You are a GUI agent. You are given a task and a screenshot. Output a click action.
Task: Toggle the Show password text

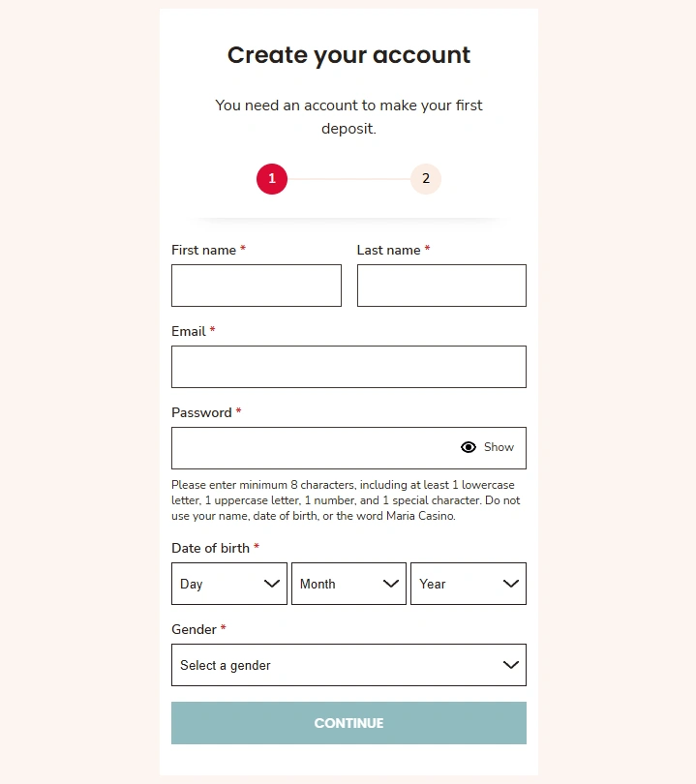499,447
